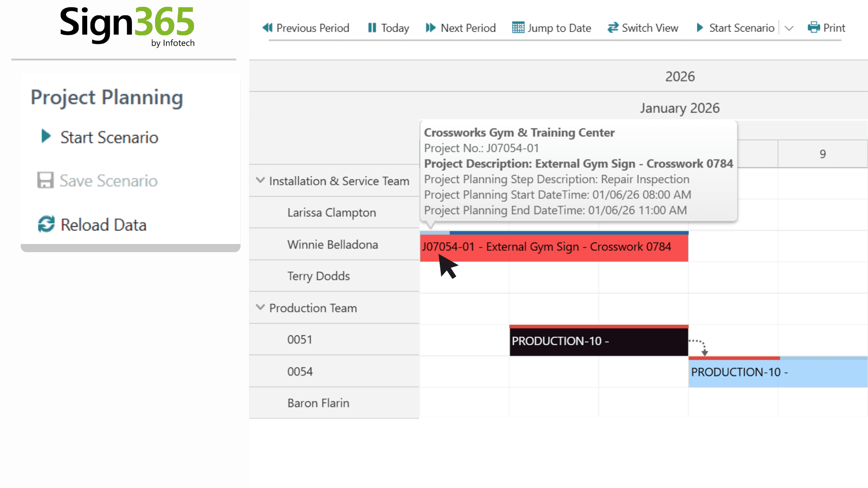Collapse the Production Team group
The image size is (868, 488).
click(x=260, y=307)
